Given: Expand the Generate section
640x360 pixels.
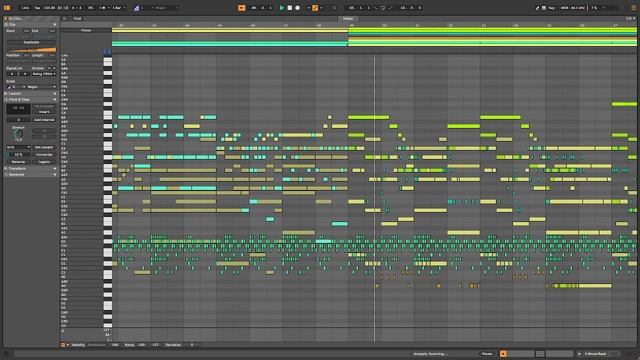Looking at the screenshot, I should pyautogui.click(x=30, y=175).
